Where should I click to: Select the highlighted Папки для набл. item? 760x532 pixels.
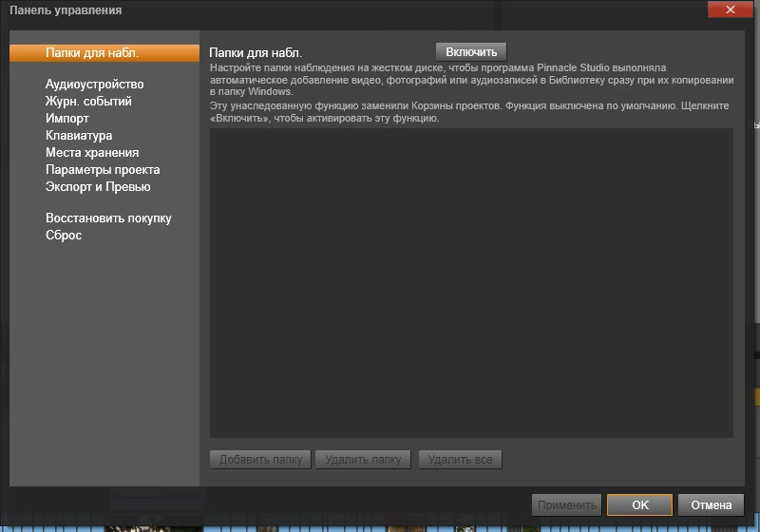click(x=104, y=53)
